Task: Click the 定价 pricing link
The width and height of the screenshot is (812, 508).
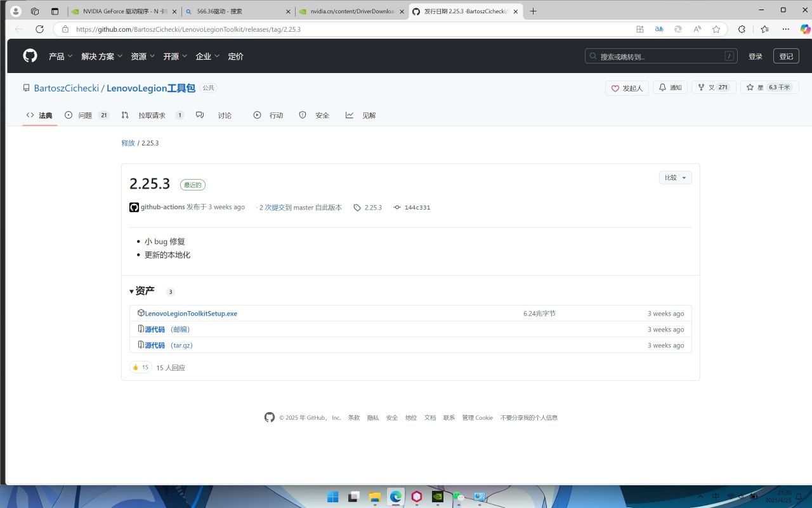Action: tap(236, 57)
